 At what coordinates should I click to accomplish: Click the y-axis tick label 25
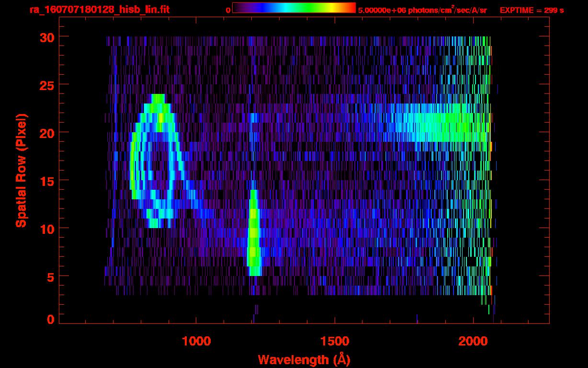tap(46, 85)
